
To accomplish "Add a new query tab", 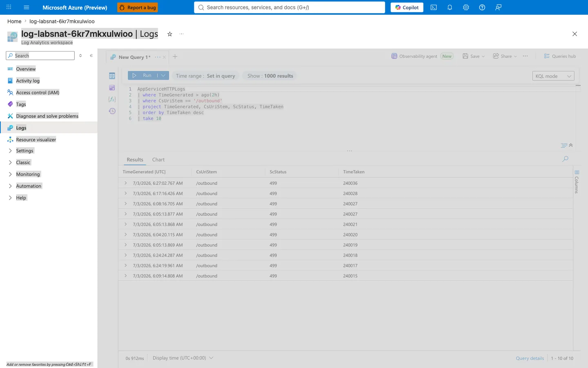I will pyautogui.click(x=175, y=57).
